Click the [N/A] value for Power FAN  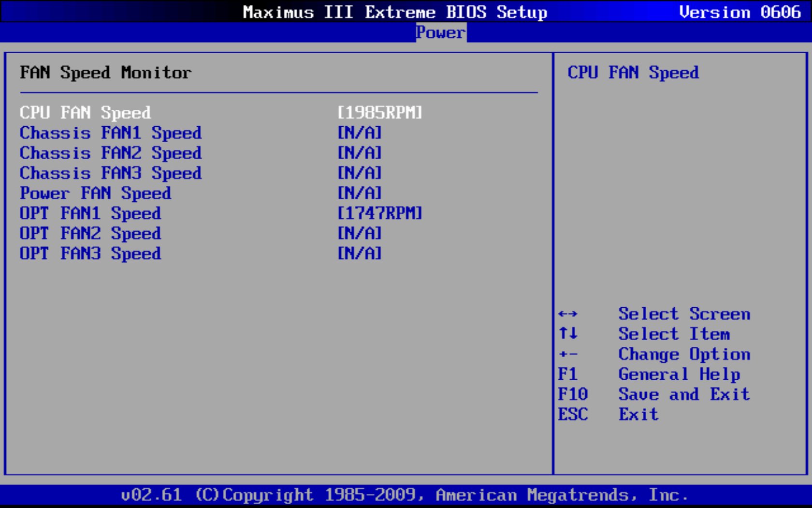[x=360, y=194]
